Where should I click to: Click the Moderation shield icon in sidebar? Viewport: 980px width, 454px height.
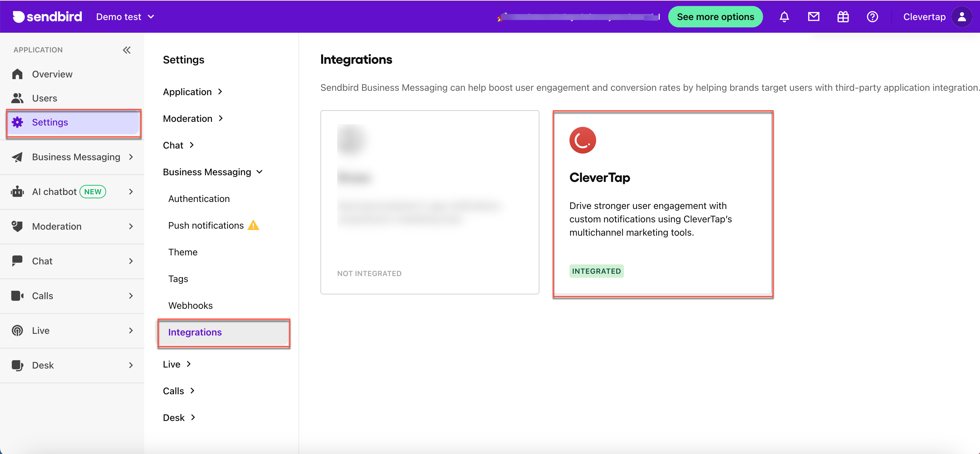point(17,226)
